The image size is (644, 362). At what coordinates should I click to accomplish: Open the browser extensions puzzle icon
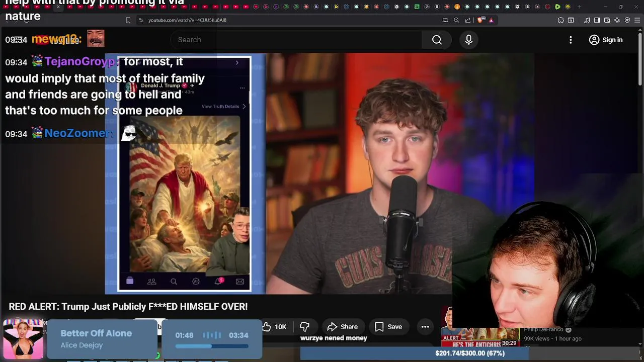tap(561, 20)
